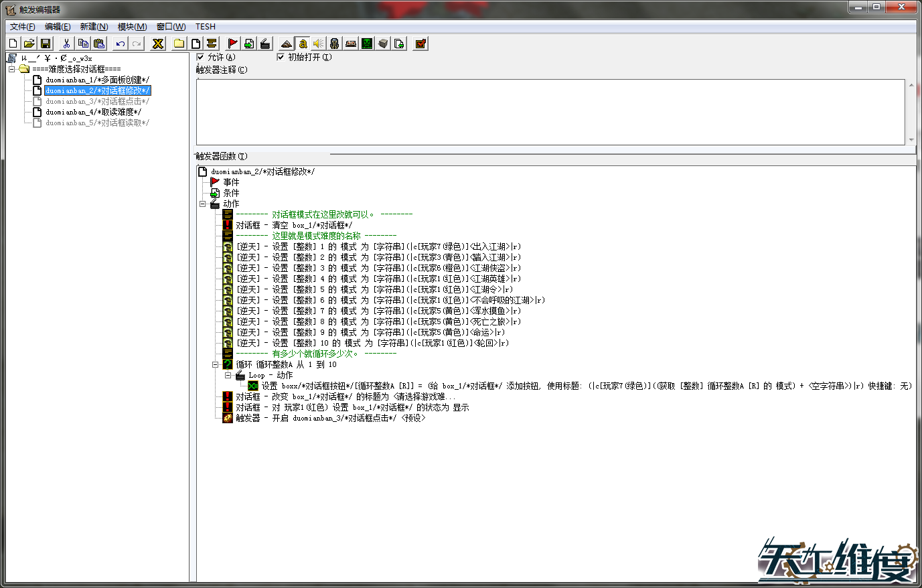The height and width of the screenshot is (588, 922).
Task: Open the Object Editor icon
Action: (x=333, y=43)
